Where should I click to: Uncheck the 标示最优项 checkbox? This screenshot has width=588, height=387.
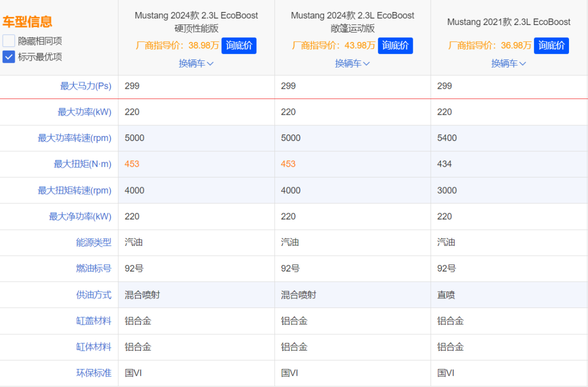tap(9, 57)
